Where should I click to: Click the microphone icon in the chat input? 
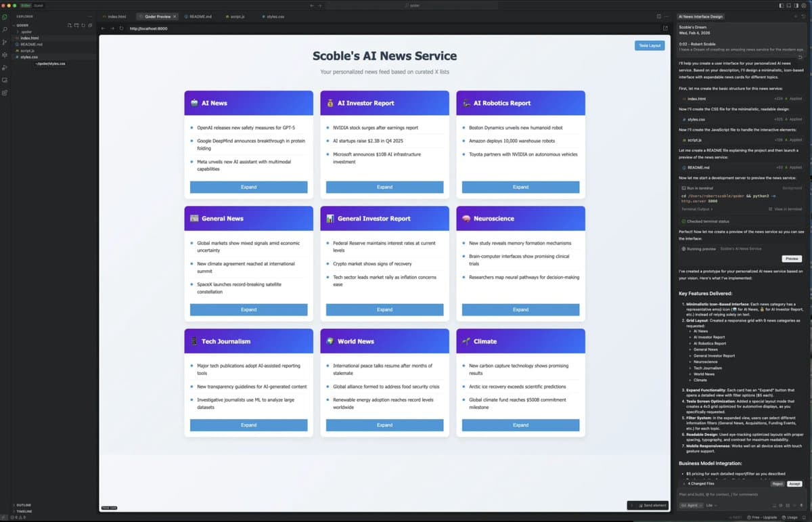click(x=801, y=505)
